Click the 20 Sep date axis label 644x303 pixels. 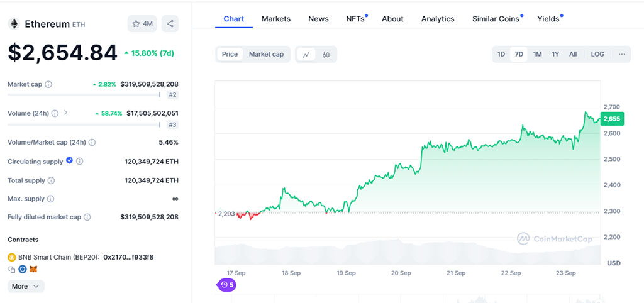[x=401, y=273]
